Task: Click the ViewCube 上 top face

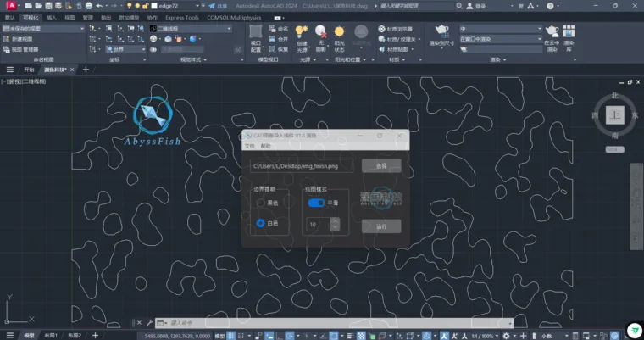Action: pos(615,115)
